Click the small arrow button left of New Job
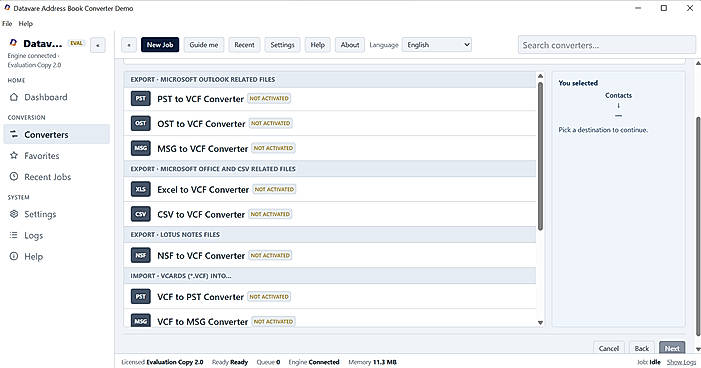Viewport: 701px width, 368px height. click(x=129, y=45)
